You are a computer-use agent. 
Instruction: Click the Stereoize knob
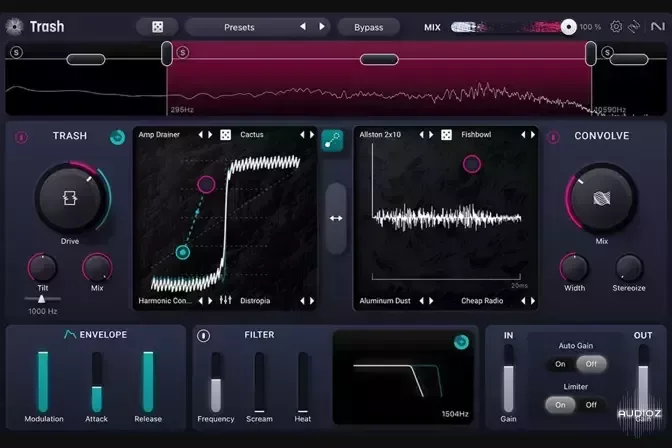click(629, 268)
